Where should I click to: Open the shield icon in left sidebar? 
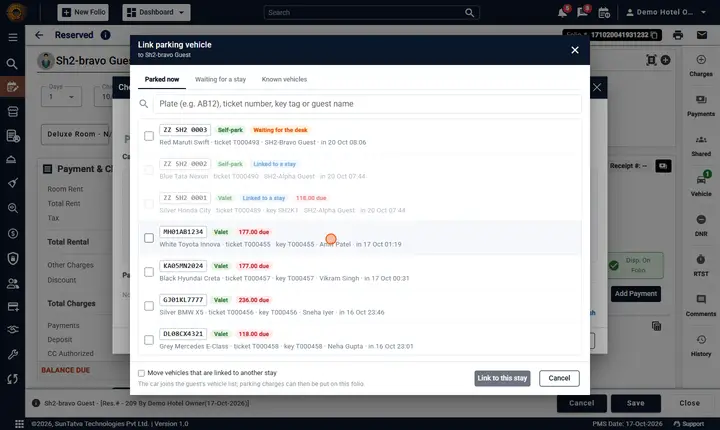pyautogui.click(x=12, y=258)
